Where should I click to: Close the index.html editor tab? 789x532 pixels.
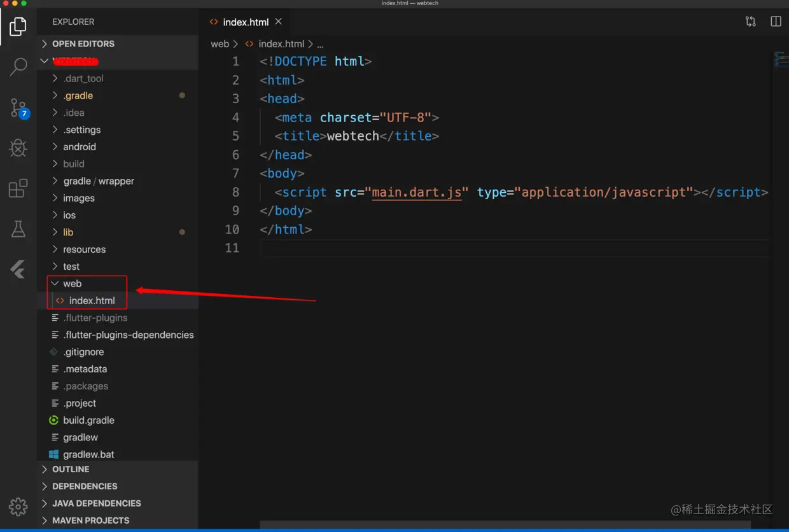pos(279,22)
